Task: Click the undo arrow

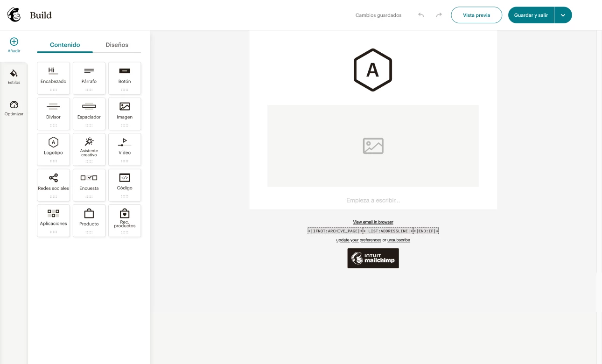Action: click(x=421, y=15)
